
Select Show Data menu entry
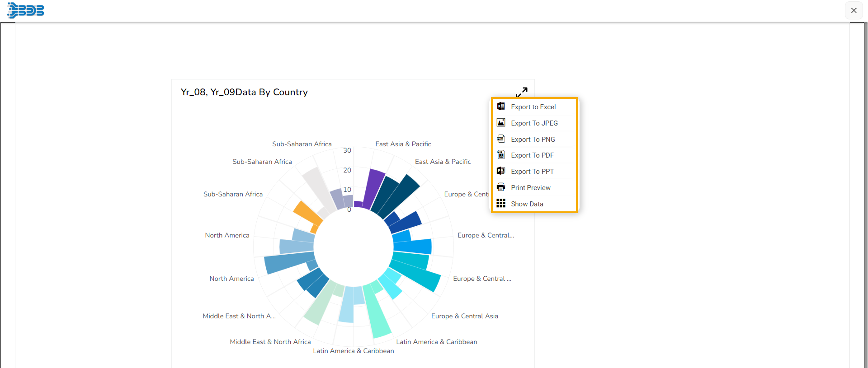pos(527,204)
